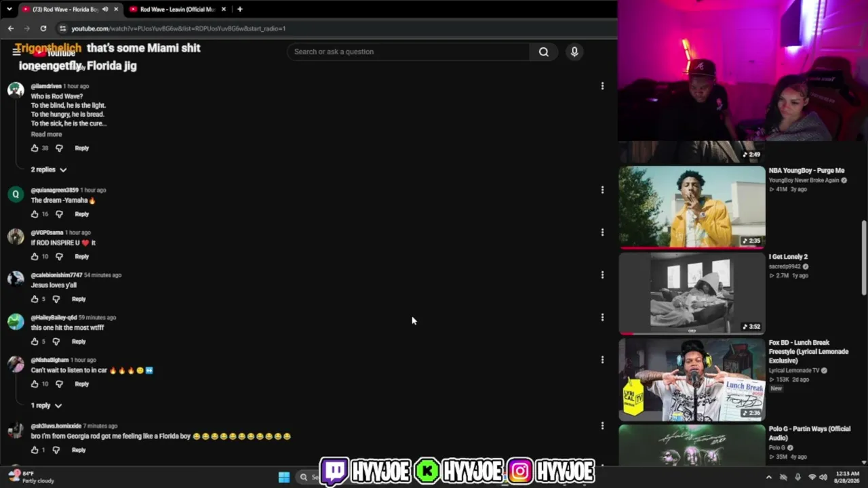Open the taskbar clock and date
This screenshot has width=868, height=488.
tap(848, 477)
